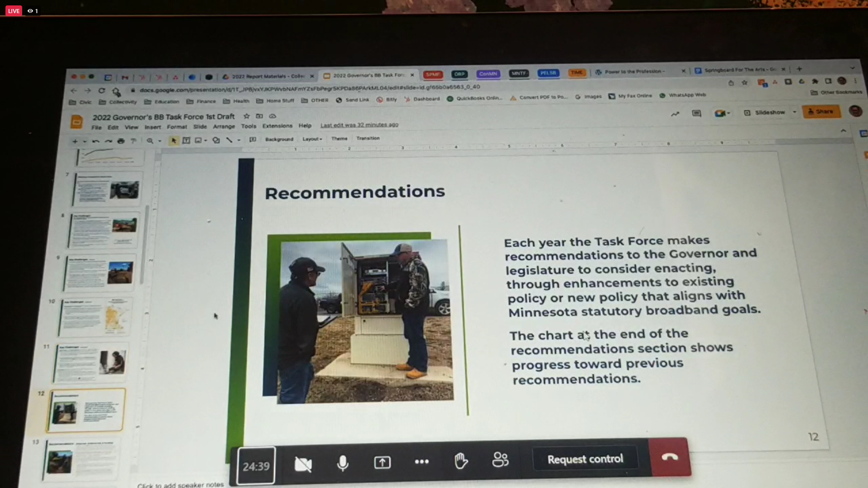868x488 pixels.
Task: Select the text box tool
Action: (x=186, y=141)
